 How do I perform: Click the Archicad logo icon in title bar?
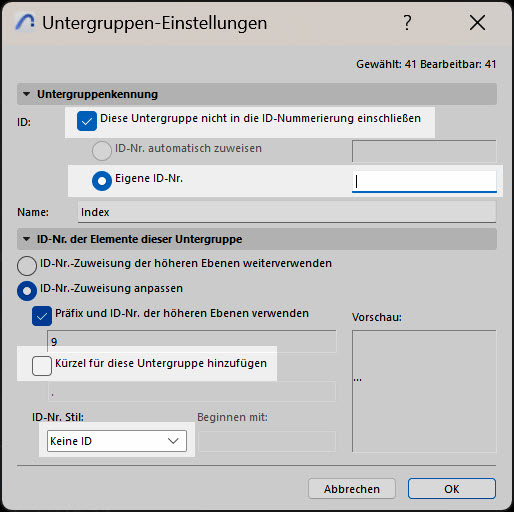25,22
